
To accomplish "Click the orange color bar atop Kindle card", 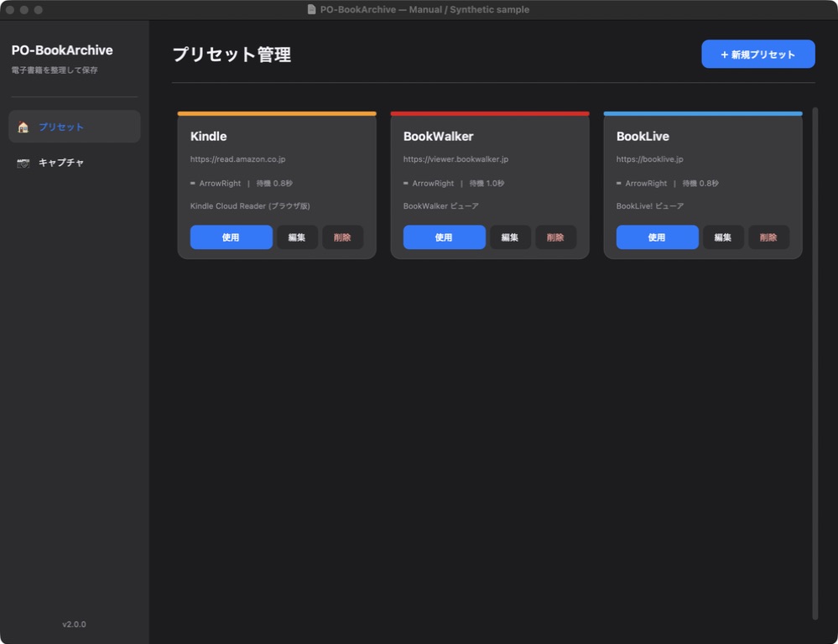I will (277, 113).
